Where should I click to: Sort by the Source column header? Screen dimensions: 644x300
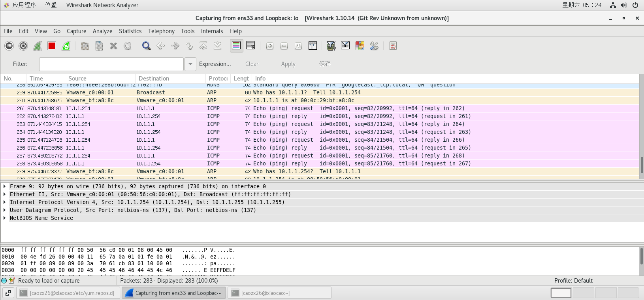[x=100, y=79]
